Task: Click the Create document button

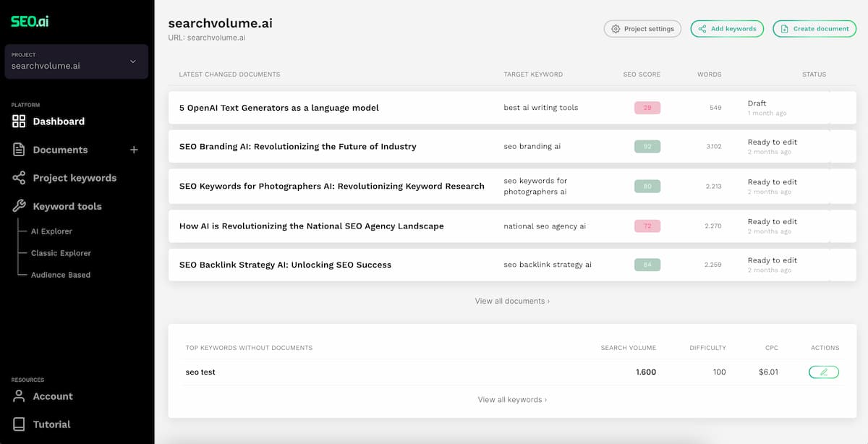Action: point(814,28)
